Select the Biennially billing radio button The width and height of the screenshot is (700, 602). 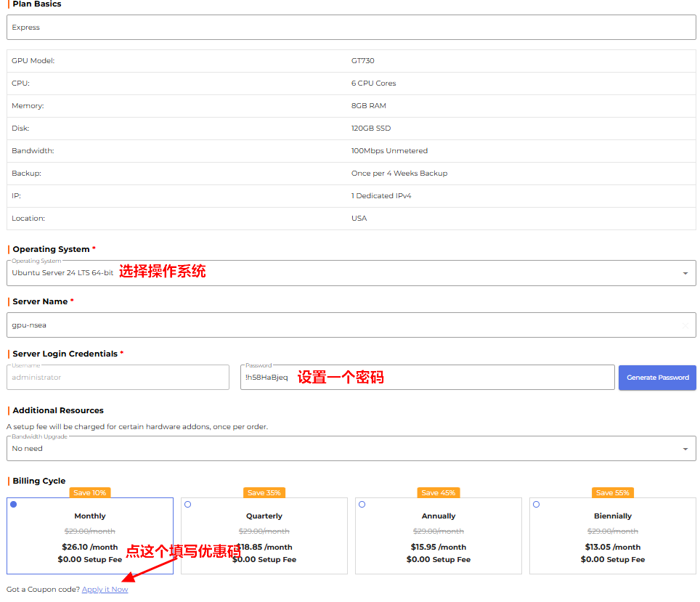pos(537,505)
